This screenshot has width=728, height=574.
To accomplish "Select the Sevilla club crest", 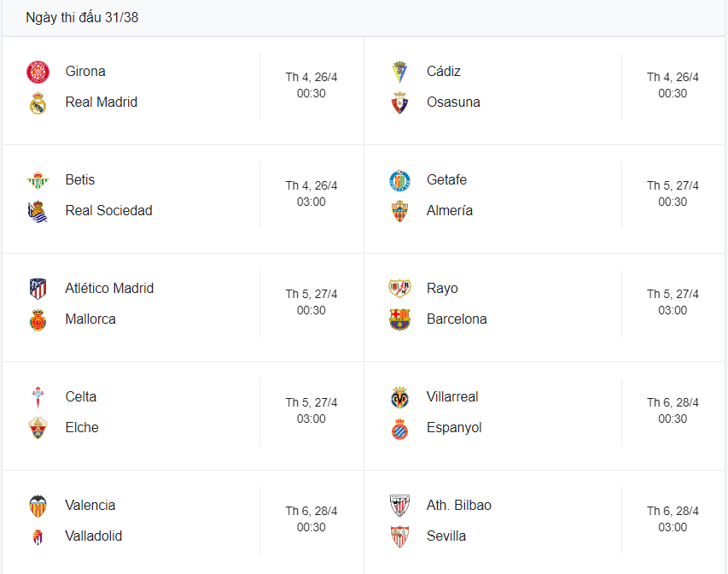I will click(x=399, y=536).
